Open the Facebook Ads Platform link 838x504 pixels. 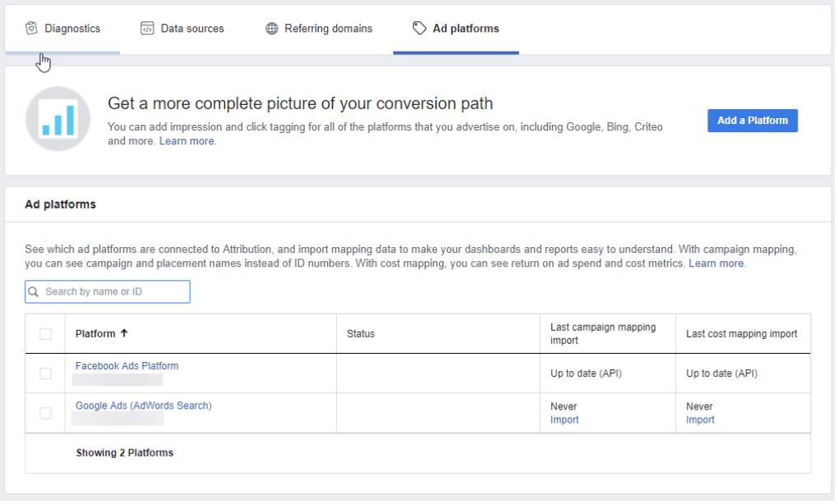click(127, 365)
